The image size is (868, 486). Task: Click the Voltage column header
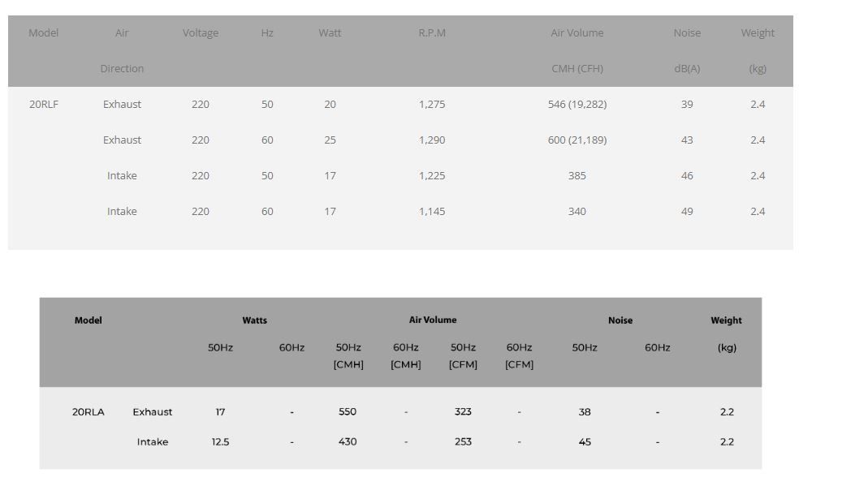point(201,33)
